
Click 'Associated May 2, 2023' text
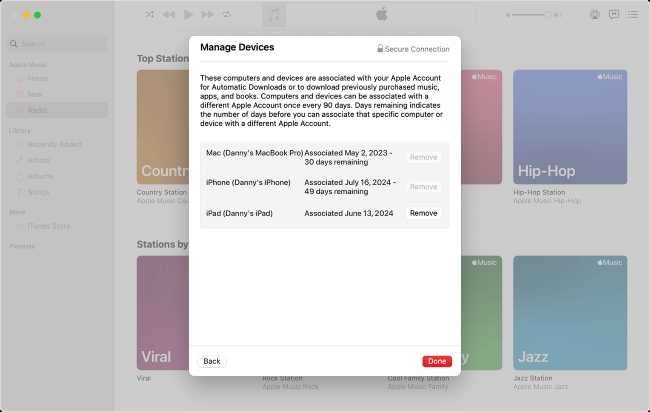pos(346,153)
